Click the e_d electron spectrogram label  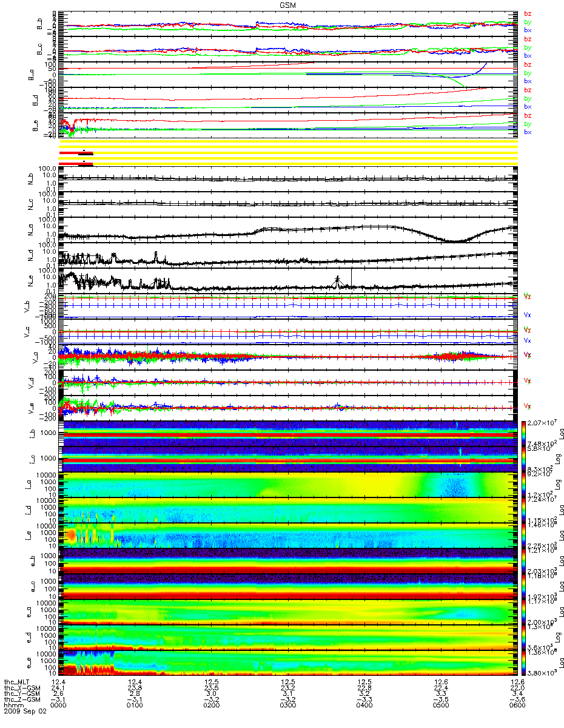click(29, 638)
